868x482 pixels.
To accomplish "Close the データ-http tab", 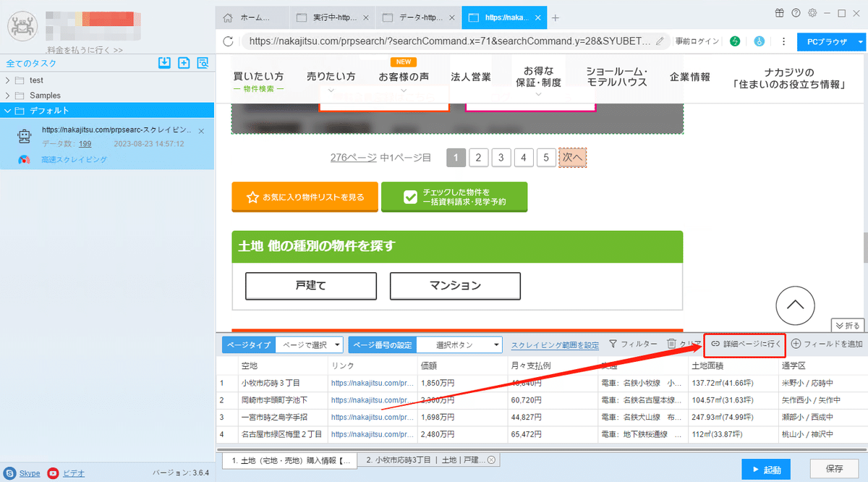I will pyautogui.click(x=454, y=17).
